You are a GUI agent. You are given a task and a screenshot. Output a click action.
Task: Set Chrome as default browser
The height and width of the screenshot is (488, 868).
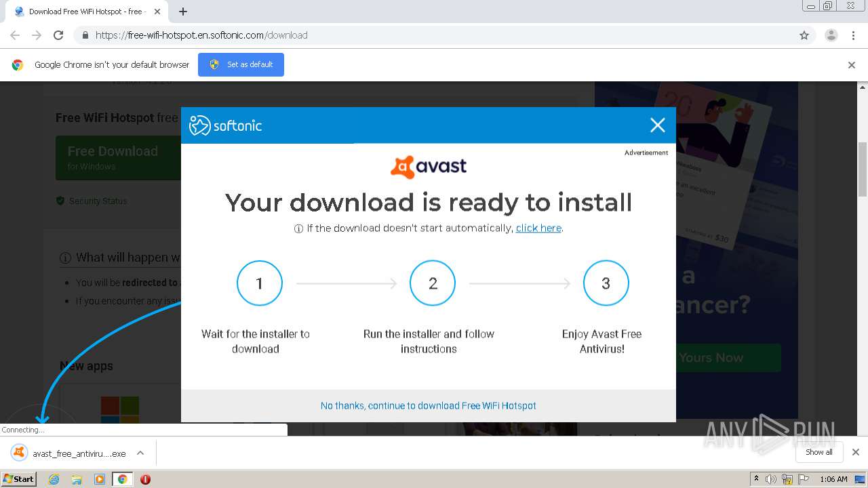(x=241, y=64)
